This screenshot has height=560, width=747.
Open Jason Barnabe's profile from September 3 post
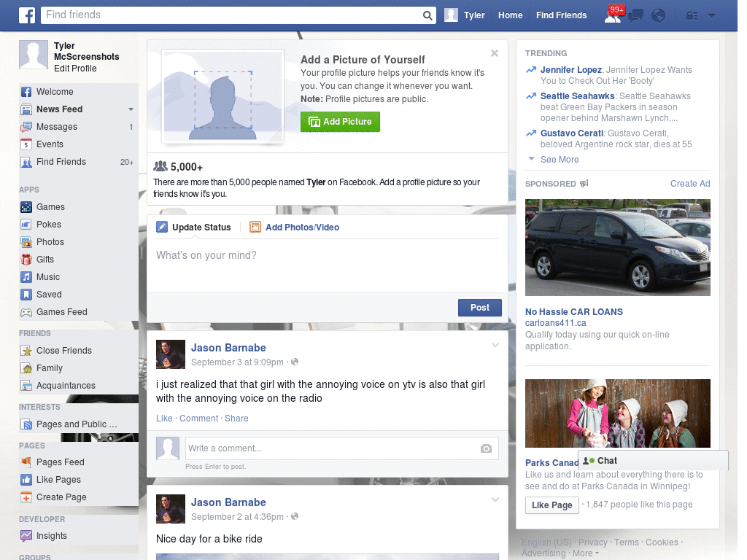coord(228,348)
